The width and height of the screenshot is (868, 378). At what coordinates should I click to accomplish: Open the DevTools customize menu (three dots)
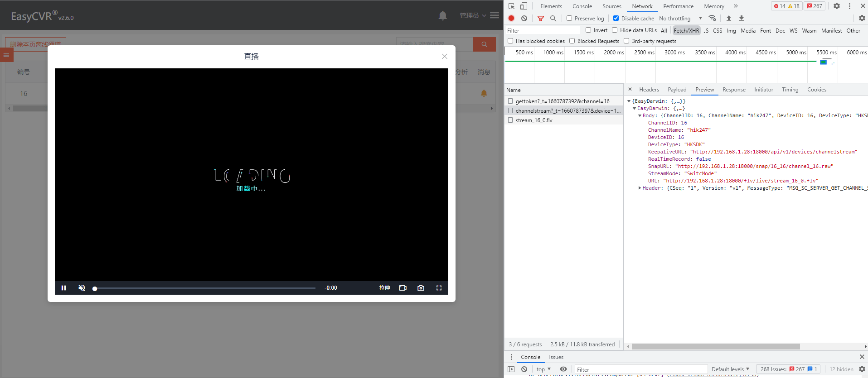click(x=849, y=6)
